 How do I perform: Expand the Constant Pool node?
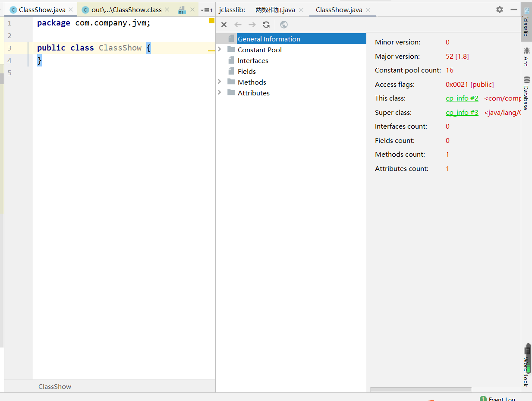pos(220,49)
